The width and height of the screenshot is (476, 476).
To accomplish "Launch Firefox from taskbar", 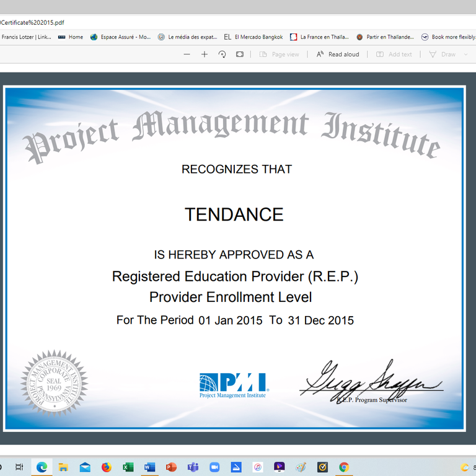I will tap(106, 467).
